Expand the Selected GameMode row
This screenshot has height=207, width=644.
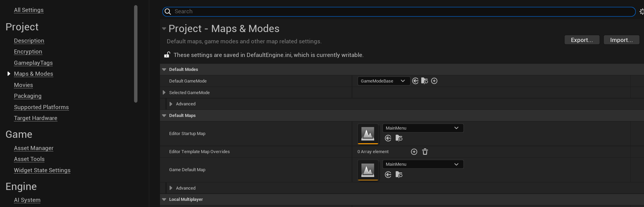164,92
